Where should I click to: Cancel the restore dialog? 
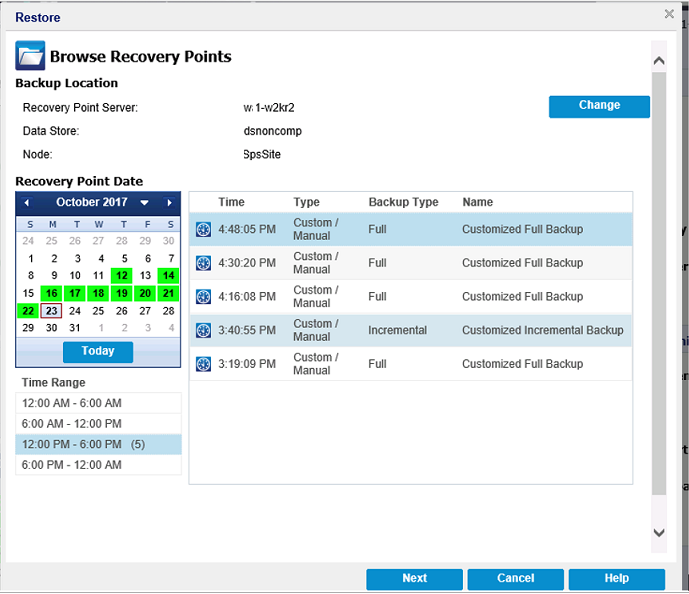pyautogui.click(x=515, y=579)
